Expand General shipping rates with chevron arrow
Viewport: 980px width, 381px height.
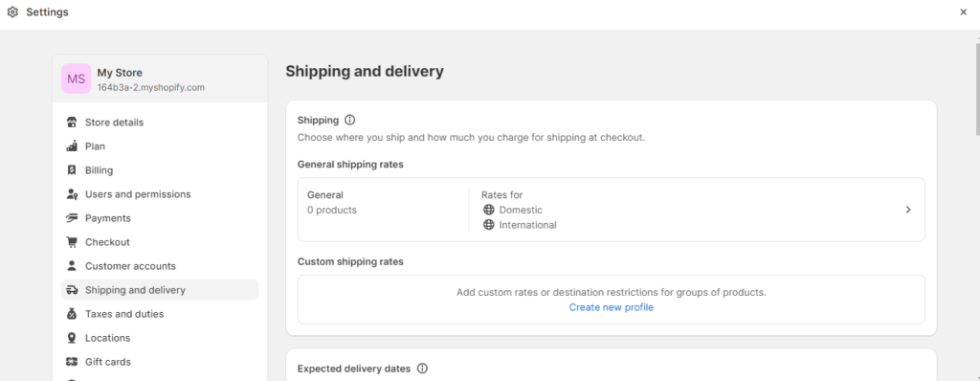pyautogui.click(x=908, y=210)
